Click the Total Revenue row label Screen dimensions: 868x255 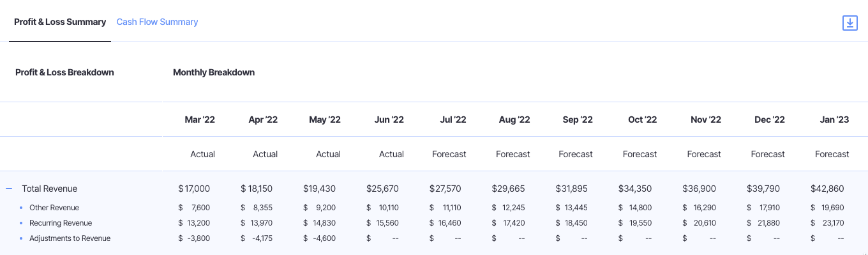coord(49,189)
